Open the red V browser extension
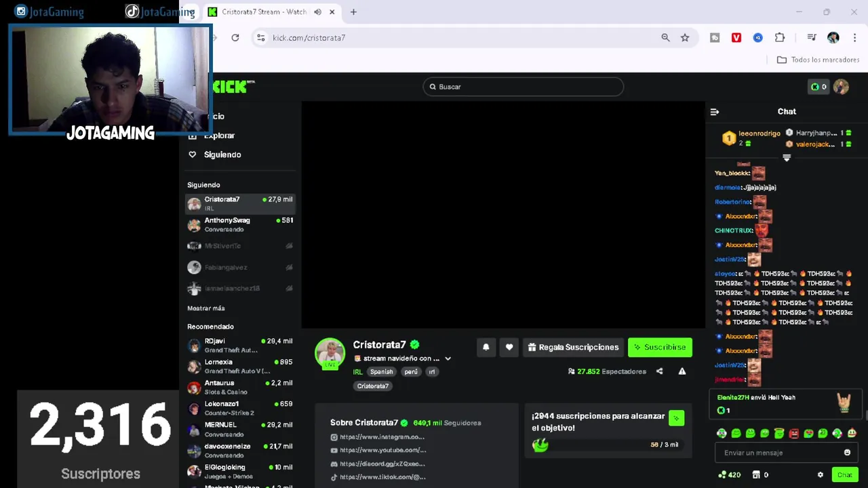This screenshot has height=488, width=868. 736,38
